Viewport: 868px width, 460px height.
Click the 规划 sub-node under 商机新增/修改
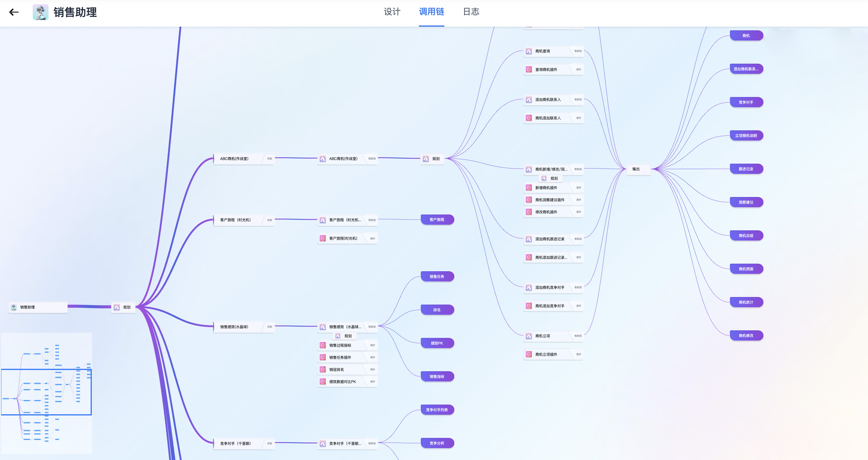coord(551,178)
